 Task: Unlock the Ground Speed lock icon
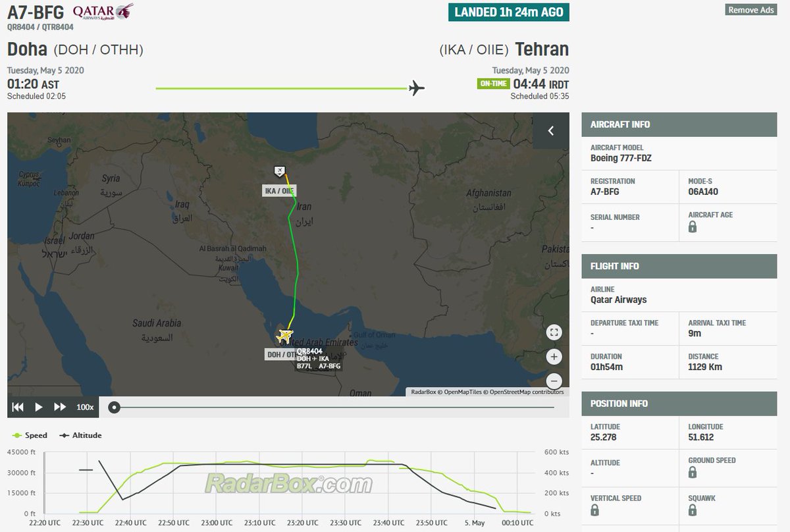pyautogui.click(x=693, y=472)
